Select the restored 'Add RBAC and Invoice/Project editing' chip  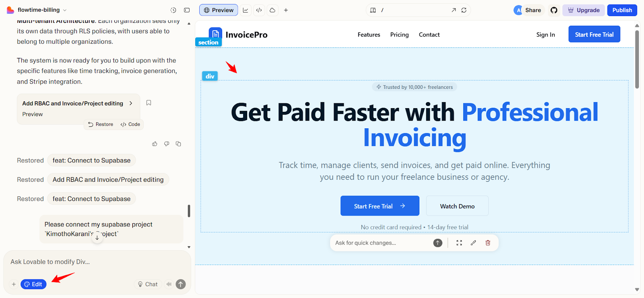point(108,179)
